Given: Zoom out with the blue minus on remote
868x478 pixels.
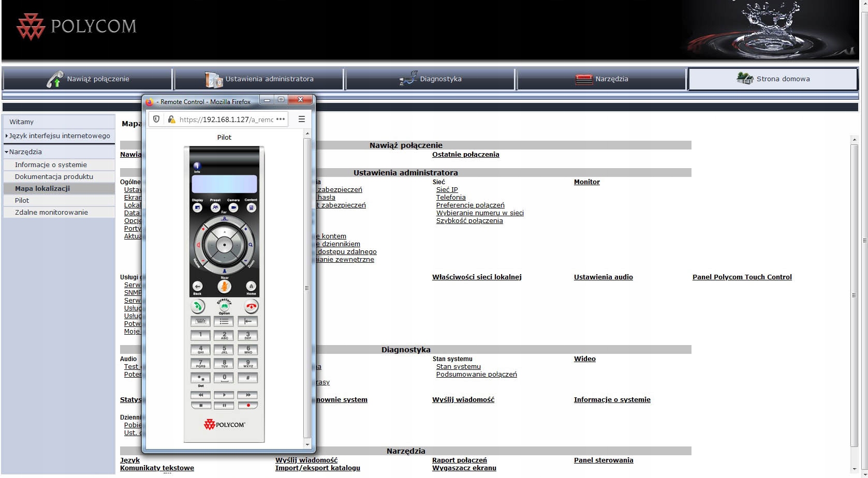Looking at the screenshot, I should [x=245, y=261].
